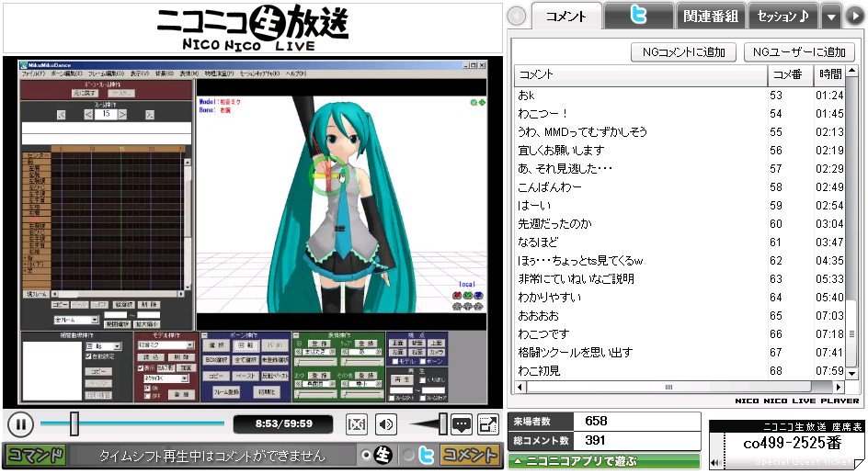Click the black 生 icon in the comment bar
The height and width of the screenshot is (474, 868).
coord(383,456)
